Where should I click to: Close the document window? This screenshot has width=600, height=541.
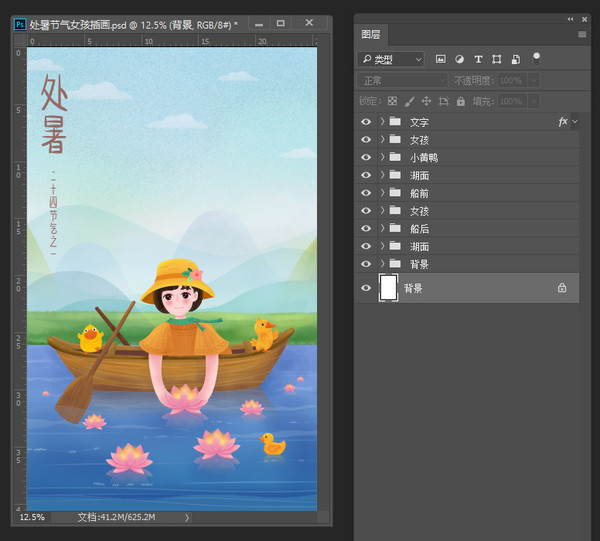pos(309,23)
